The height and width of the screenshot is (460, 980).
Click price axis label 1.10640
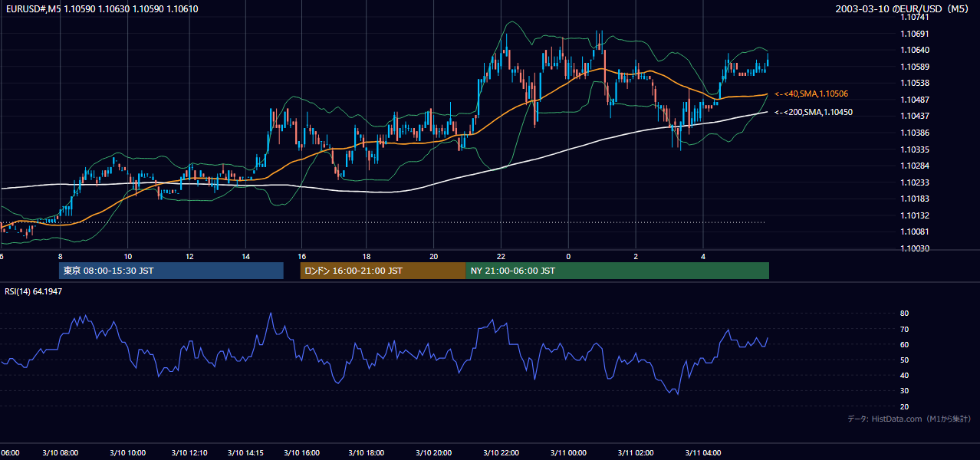tap(916, 50)
